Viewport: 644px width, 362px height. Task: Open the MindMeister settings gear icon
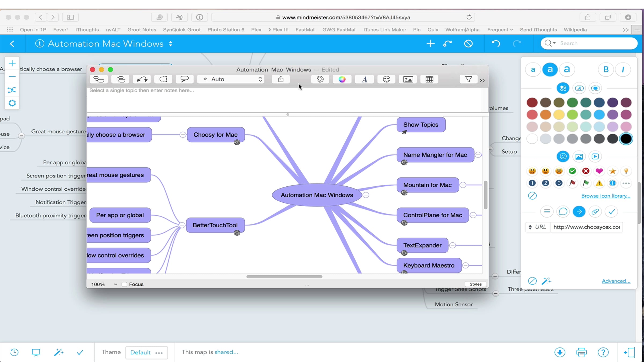[x=12, y=103]
